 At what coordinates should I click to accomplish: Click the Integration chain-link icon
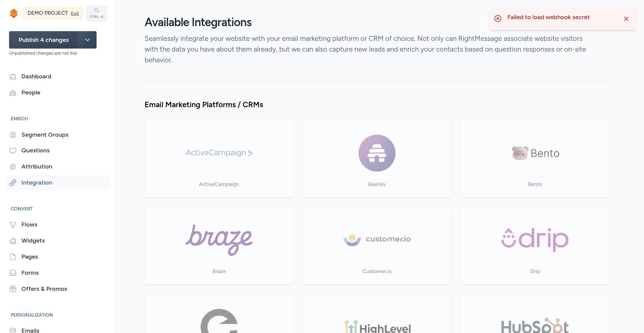click(x=13, y=183)
